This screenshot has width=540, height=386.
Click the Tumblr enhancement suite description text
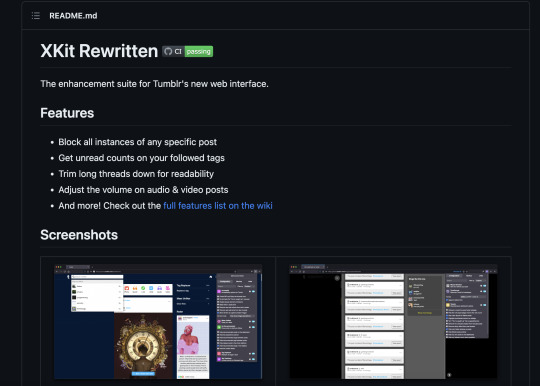click(154, 84)
